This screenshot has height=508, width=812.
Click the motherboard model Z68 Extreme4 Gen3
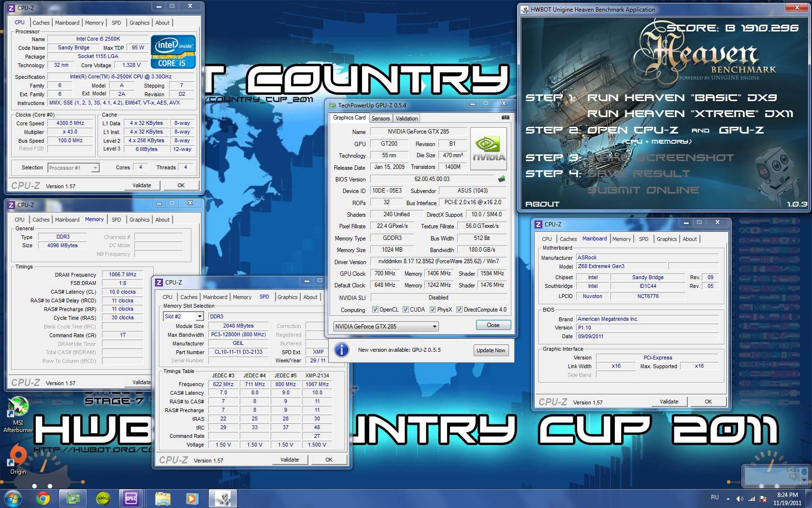tap(621, 266)
